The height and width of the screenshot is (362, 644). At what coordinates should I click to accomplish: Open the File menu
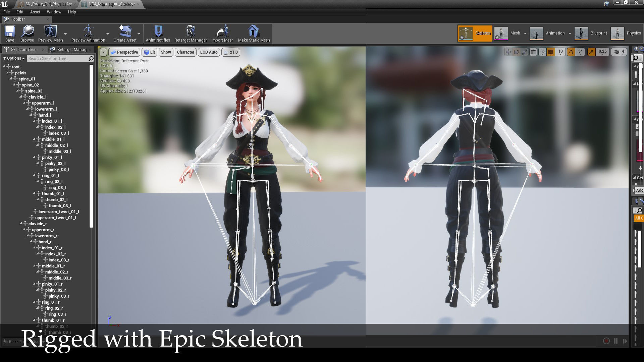pyautogui.click(x=6, y=12)
